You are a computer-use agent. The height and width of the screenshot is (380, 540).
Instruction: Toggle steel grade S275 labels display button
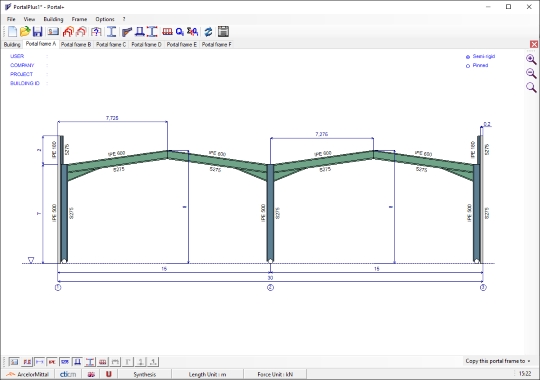click(65, 362)
